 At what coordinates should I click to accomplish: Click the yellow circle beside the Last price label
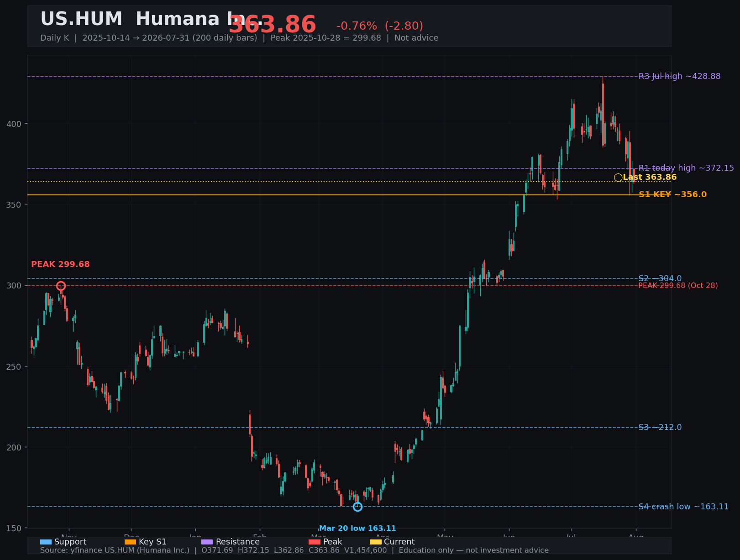618,178
